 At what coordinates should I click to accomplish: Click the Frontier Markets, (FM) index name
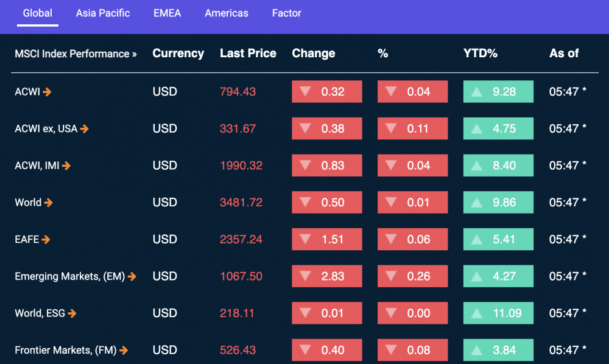tap(66, 350)
